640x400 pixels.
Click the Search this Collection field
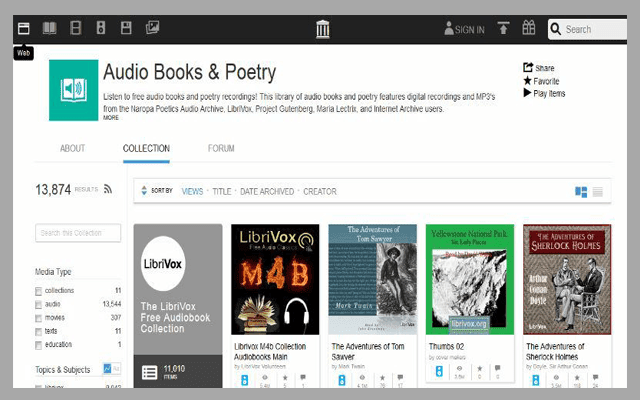[x=78, y=233]
